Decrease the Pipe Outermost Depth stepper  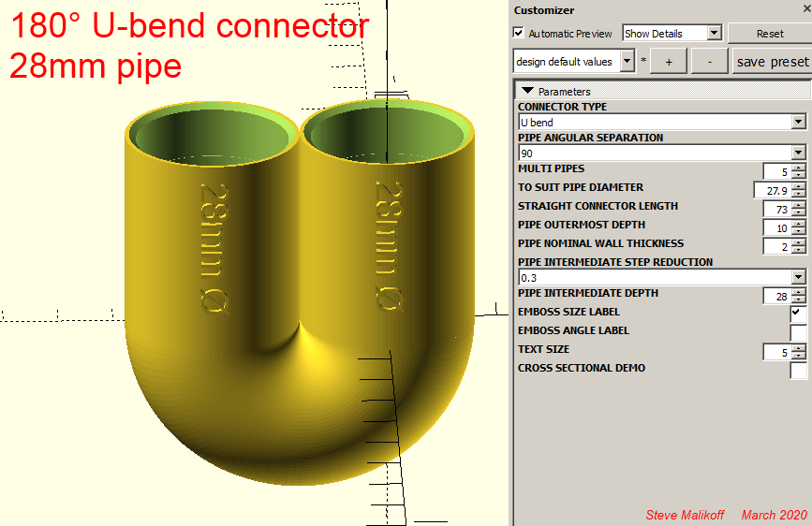[798, 231]
